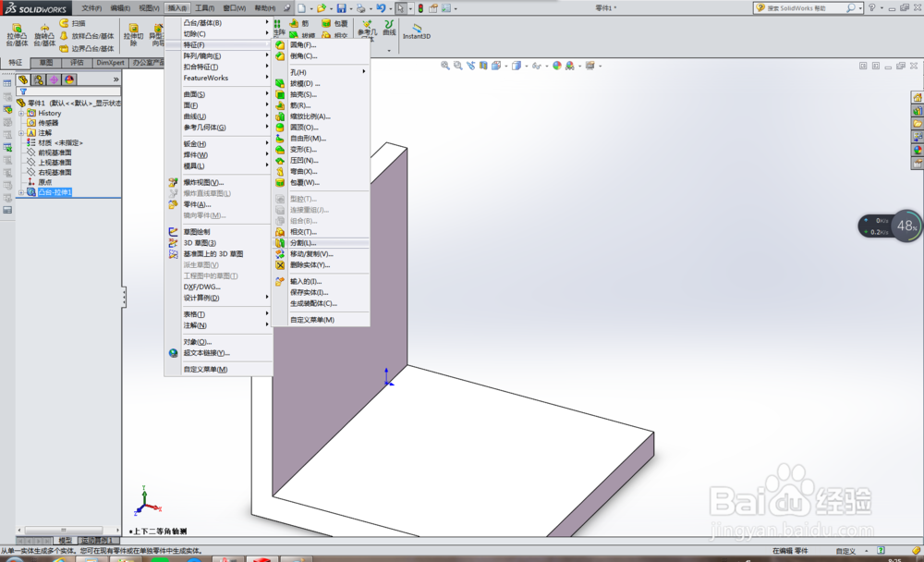Viewport: 924px width, 562px height.
Task: Click the save (floppy disk) icon
Action: click(341, 8)
